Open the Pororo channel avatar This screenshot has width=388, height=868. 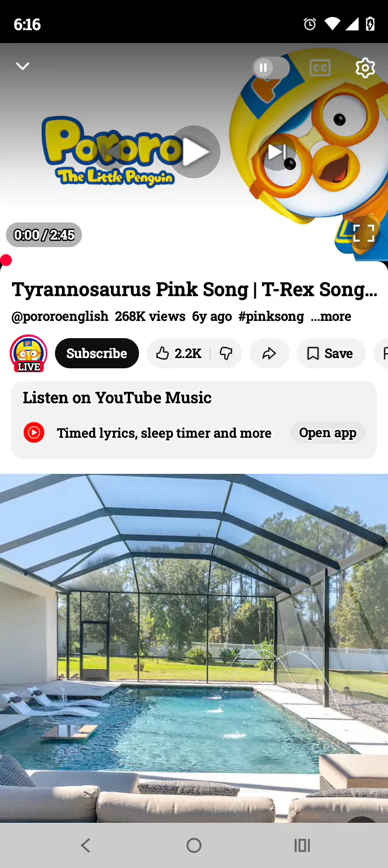coord(29,353)
